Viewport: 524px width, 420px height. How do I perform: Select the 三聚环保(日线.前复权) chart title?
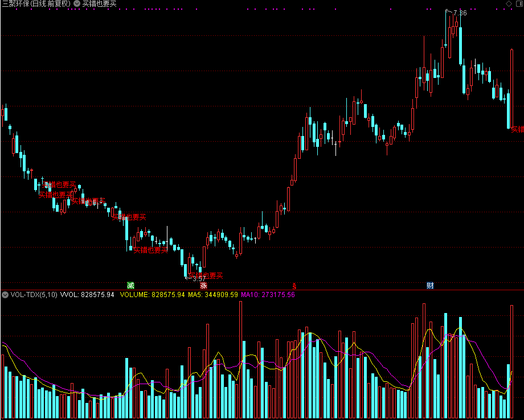[36, 3]
